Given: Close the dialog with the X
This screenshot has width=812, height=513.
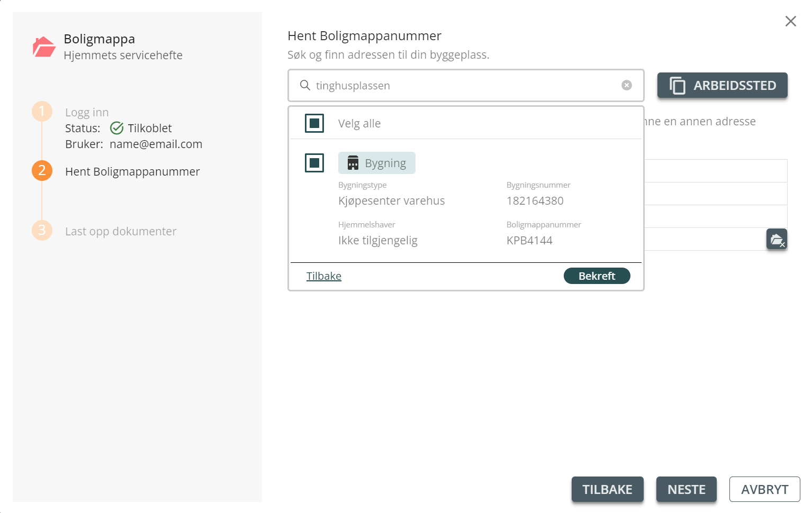Looking at the screenshot, I should (791, 21).
